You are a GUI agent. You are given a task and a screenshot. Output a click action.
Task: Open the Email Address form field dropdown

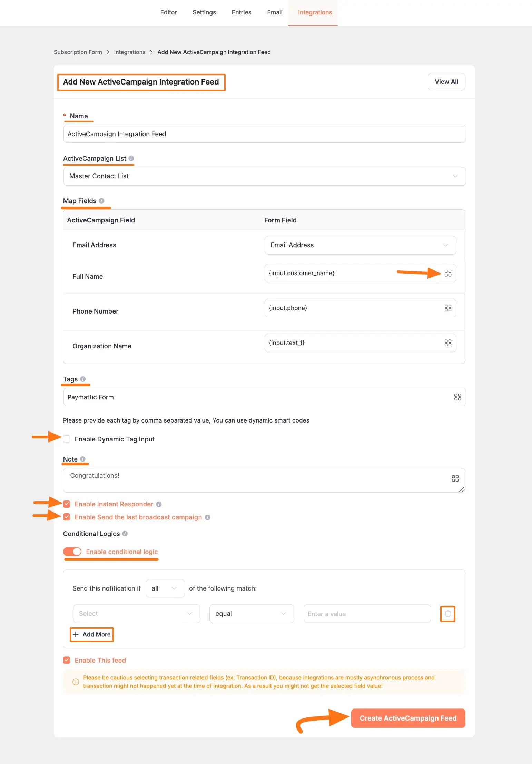pyautogui.click(x=360, y=245)
